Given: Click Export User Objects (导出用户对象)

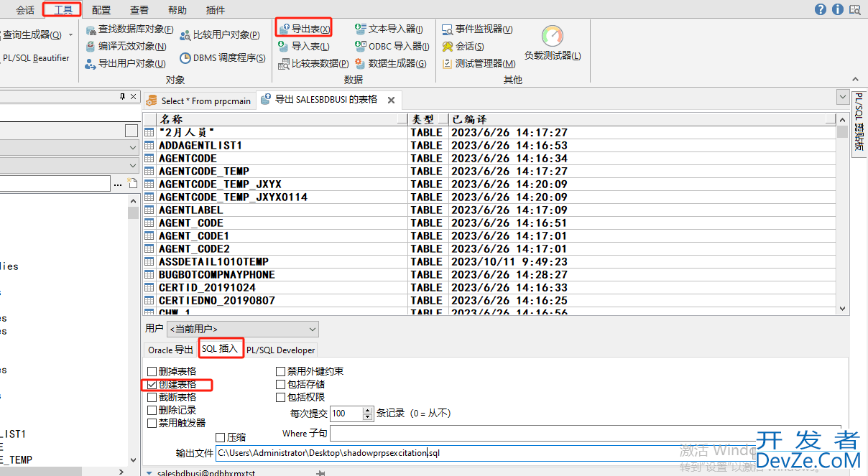Looking at the screenshot, I should click(x=126, y=63).
